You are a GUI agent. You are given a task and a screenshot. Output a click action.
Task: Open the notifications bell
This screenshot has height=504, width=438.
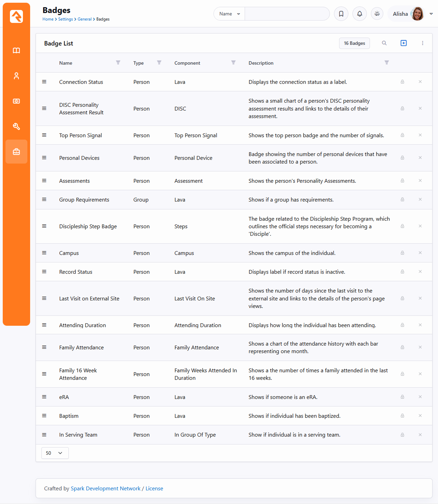point(359,14)
